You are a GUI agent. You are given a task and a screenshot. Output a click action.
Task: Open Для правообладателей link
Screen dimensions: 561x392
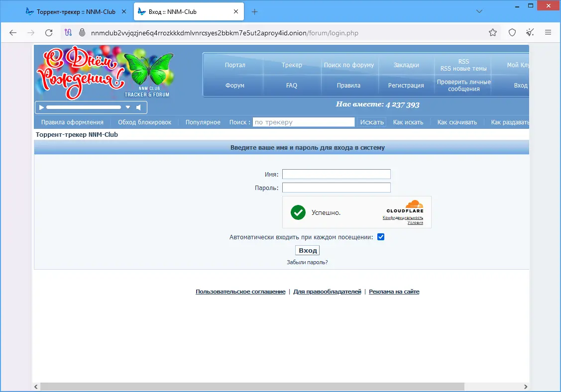(x=327, y=292)
